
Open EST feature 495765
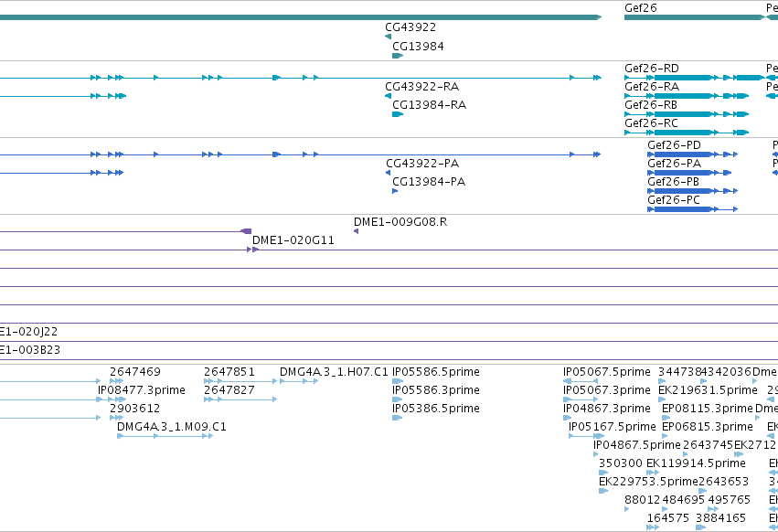(x=713, y=510)
